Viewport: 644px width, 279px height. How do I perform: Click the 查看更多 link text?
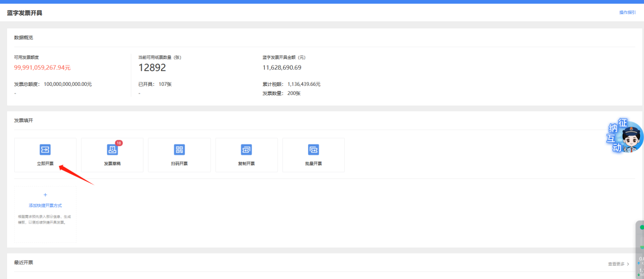pyautogui.click(x=616, y=264)
